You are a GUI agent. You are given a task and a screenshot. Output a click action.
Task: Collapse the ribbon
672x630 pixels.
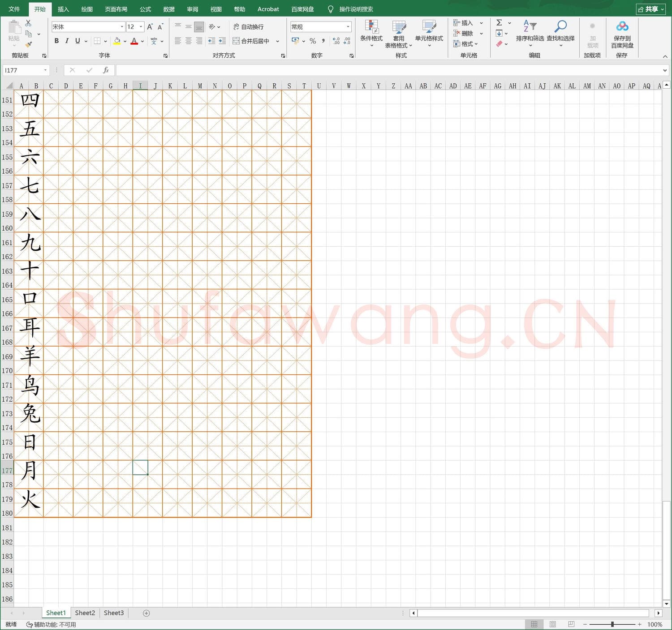[x=665, y=56]
